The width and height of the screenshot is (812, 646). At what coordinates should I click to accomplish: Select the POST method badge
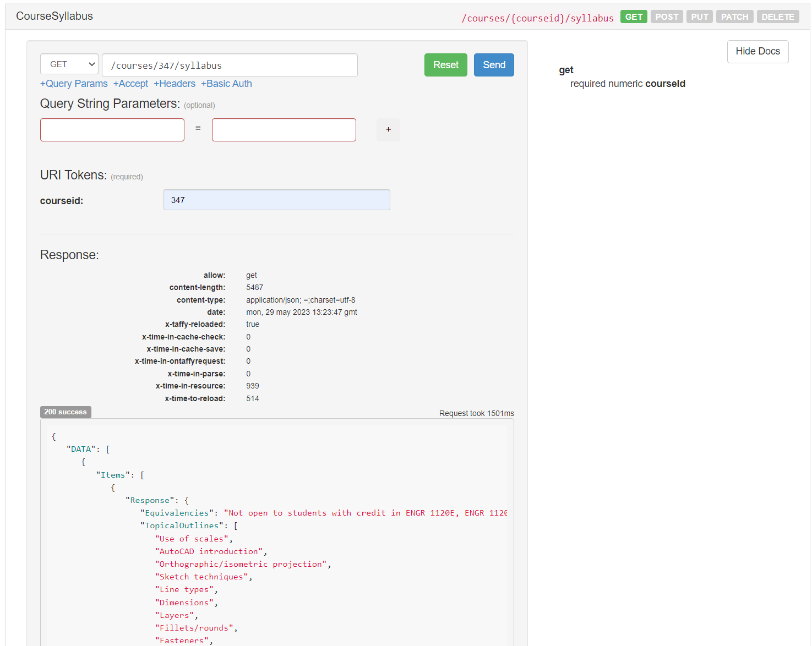[666, 17]
